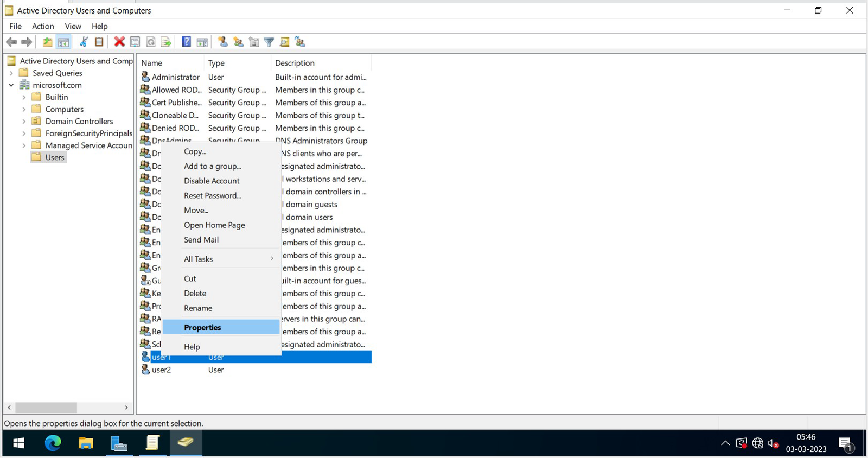Screen dimensions: 868x458
Task: Open Properties via the toolbar icon
Action: point(135,42)
